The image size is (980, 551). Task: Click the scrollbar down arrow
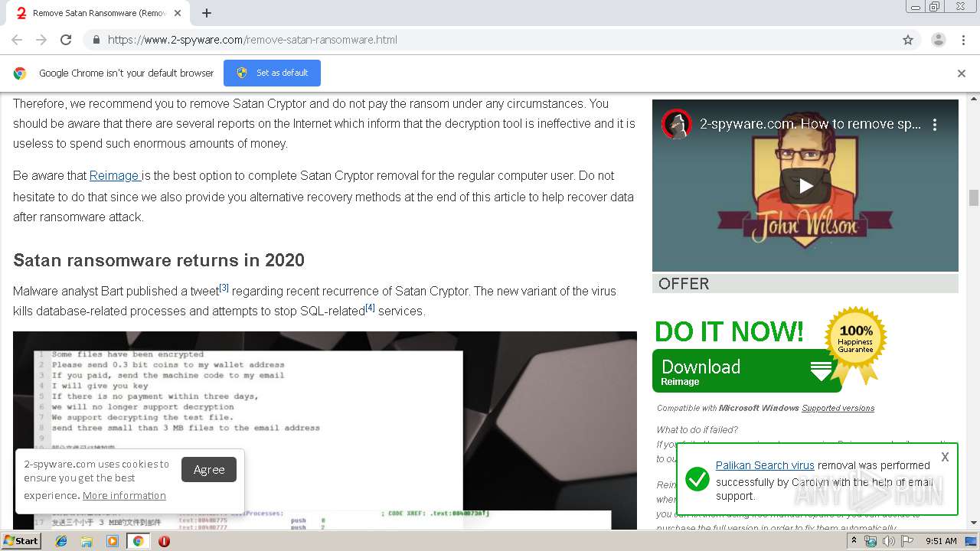coord(974,523)
